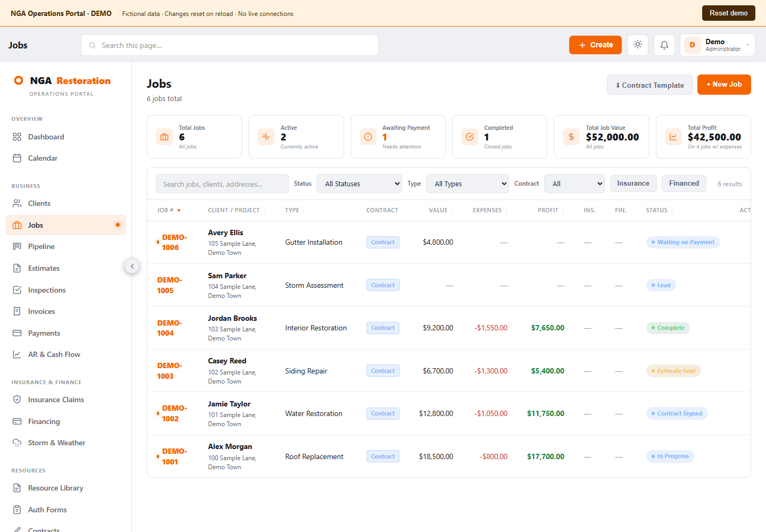Screen dimensions: 766x532
Task: Click the Calendar icon in sidebar
Action: pos(17,158)
